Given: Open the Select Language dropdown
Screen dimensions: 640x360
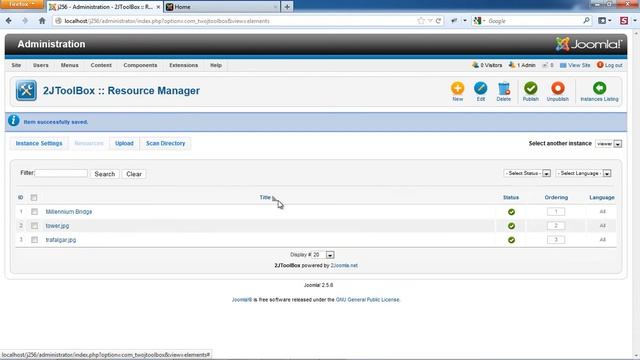Looking at the screenshot, I should click(x=583, y=173).
